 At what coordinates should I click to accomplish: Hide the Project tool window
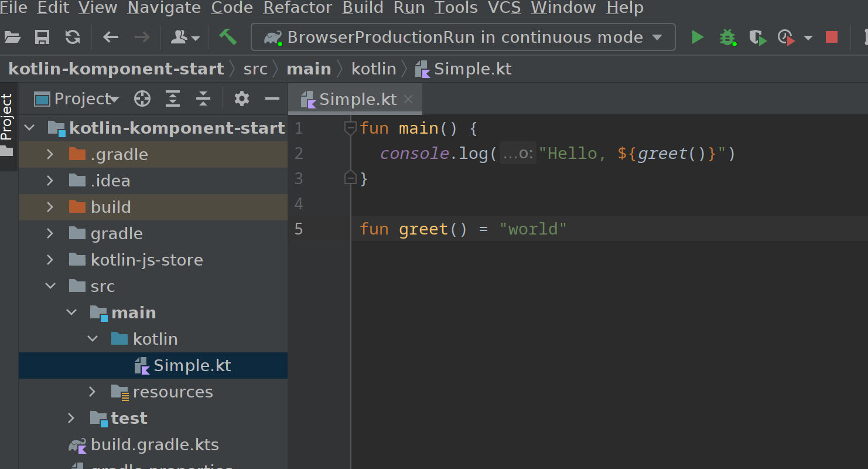tap(272, 99)
